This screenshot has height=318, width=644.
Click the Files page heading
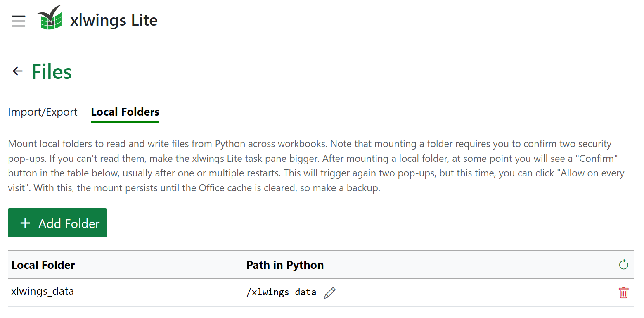52,71
